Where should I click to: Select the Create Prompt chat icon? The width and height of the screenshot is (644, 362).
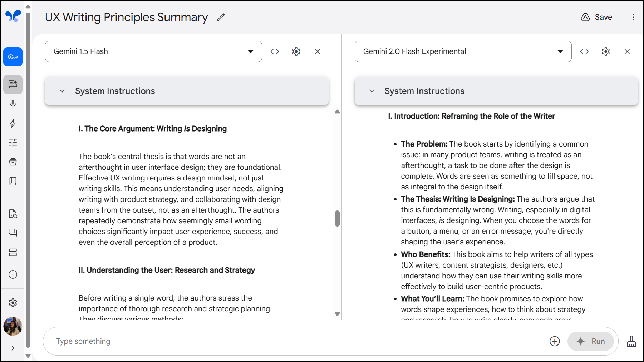coord(13,84)
